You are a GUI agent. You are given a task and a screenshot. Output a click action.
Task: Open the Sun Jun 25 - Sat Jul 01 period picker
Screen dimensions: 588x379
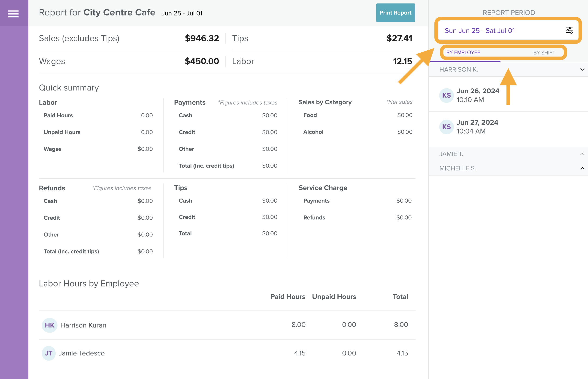click(480, 30)
